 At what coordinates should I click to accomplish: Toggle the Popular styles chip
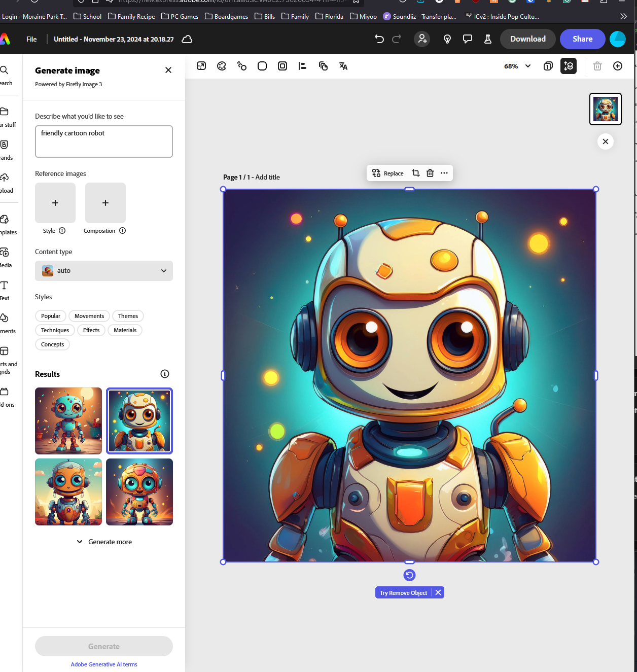click(51, 316)
